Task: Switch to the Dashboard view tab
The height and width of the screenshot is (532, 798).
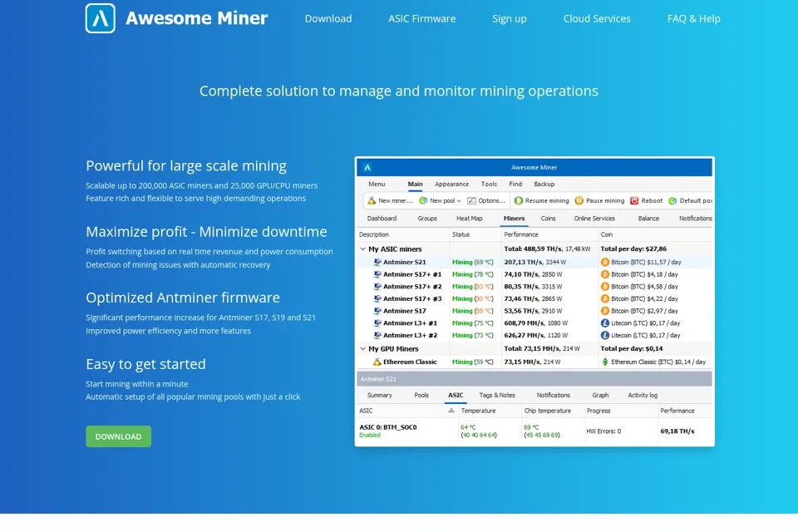Action: pos(382,219)
